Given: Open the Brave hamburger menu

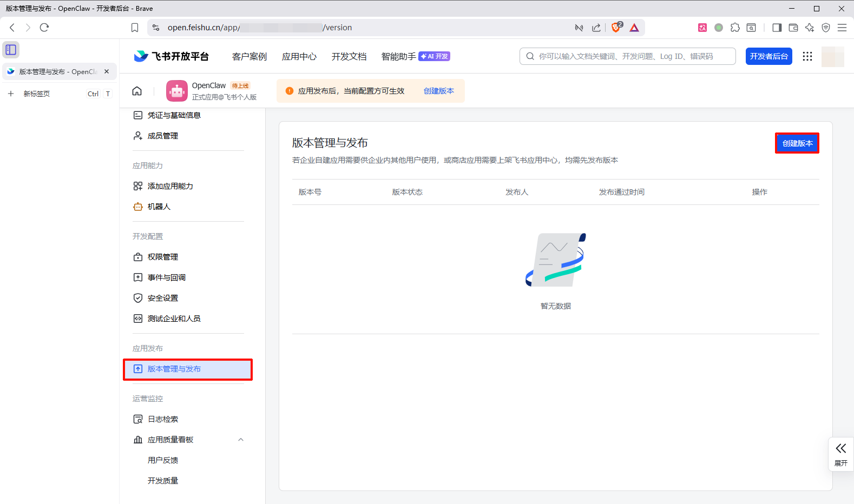Looking at the screenshot, I should [842, 28].
